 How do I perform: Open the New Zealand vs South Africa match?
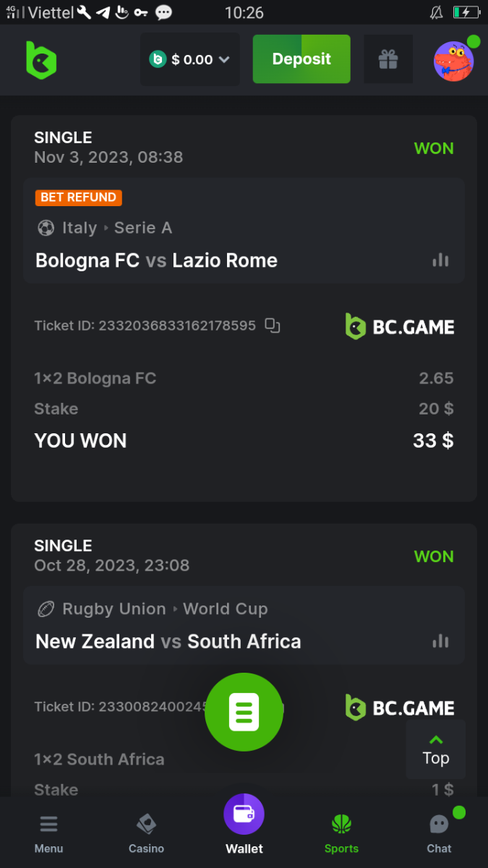168,642
